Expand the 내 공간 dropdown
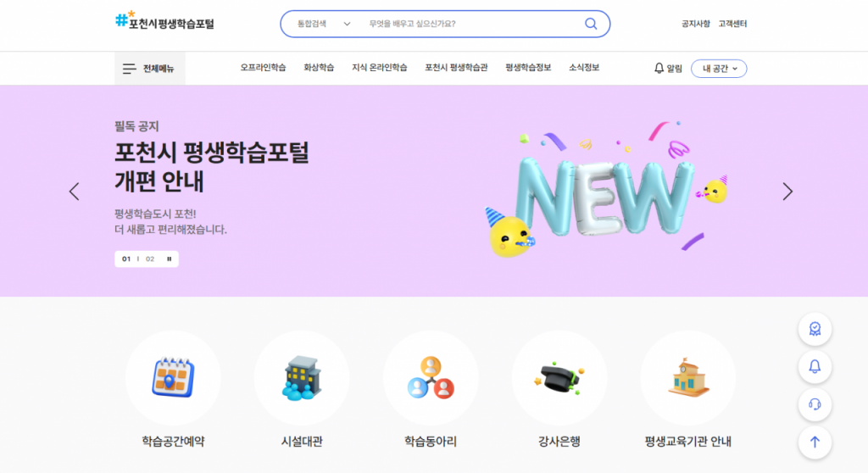868x473 pixels. 719,69
